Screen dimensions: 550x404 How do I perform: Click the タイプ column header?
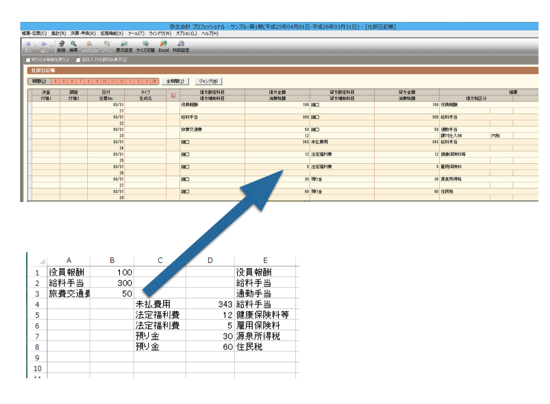click(x=145, y=92)
